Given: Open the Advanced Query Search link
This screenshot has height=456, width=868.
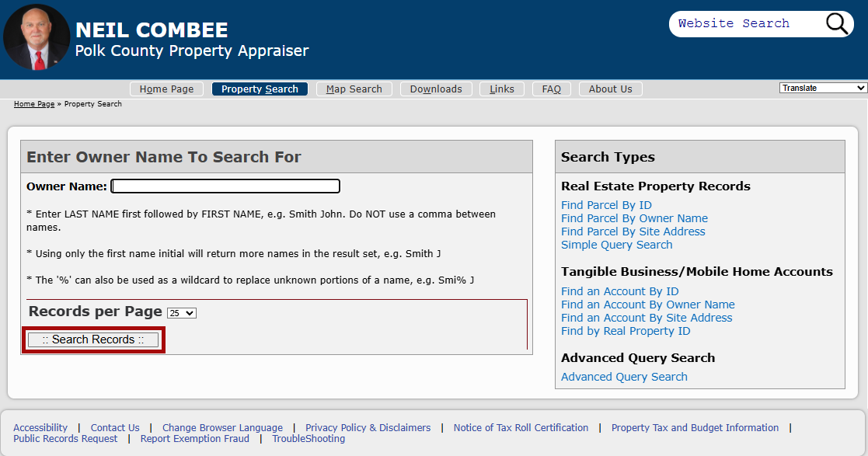Looking at the screenshot, I should 624,376.
